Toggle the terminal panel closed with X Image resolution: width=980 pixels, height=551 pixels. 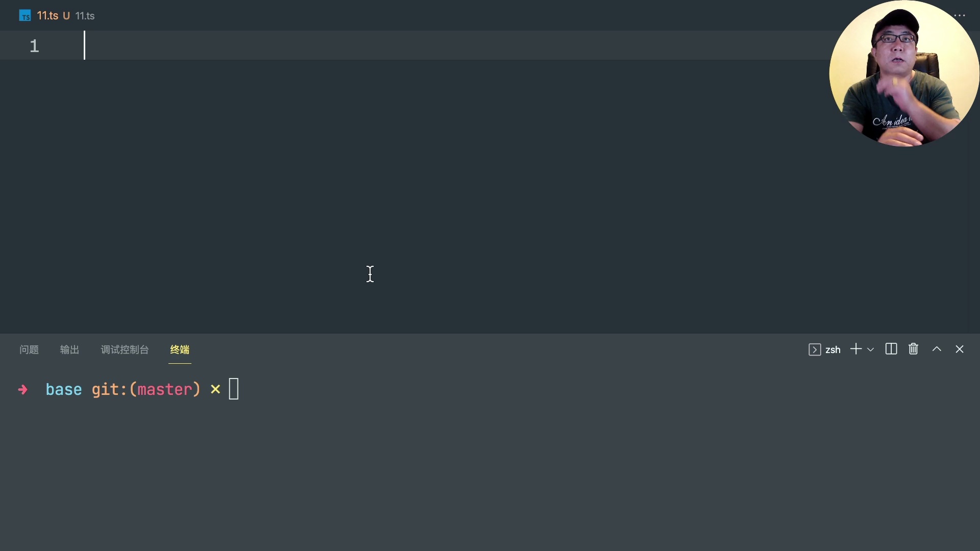click(x=960, y=349)
